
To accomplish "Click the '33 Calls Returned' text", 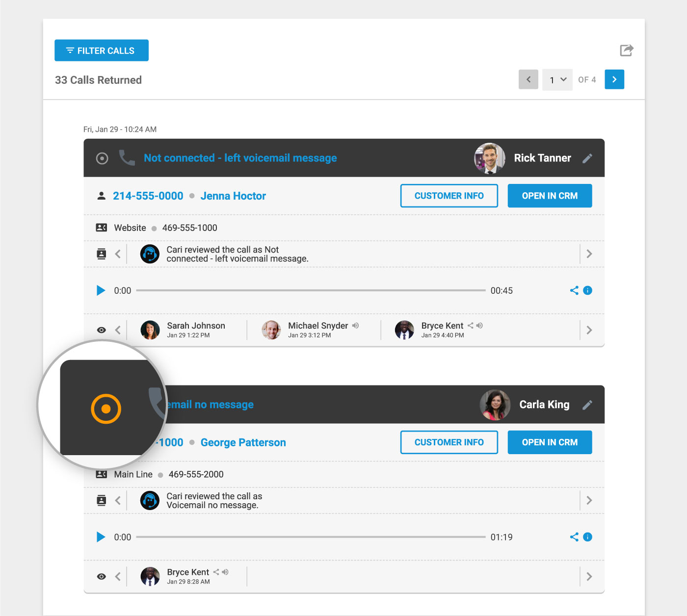I will coord(98,80).
